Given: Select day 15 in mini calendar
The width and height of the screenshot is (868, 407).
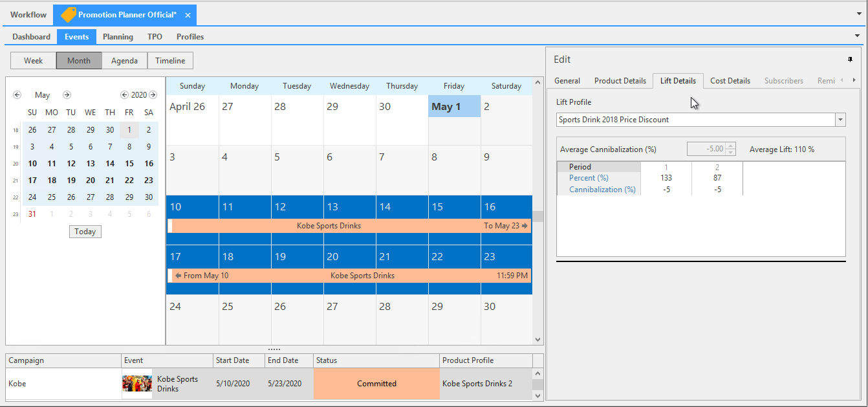Looking at the screenshot, I should point(129,164).
